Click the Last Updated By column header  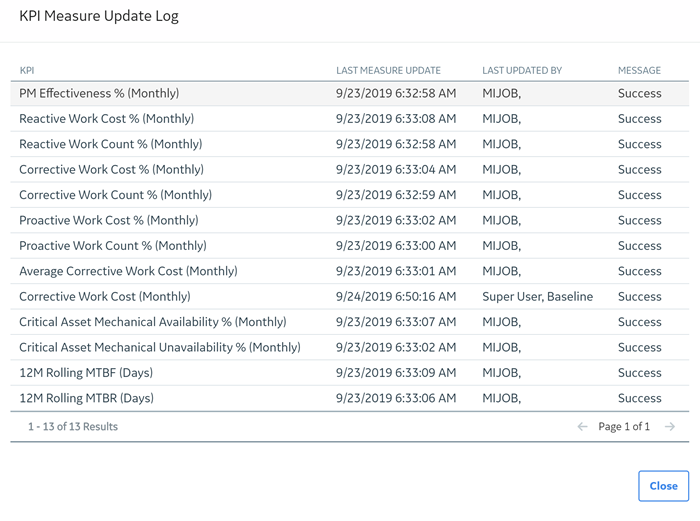[522, 71]
